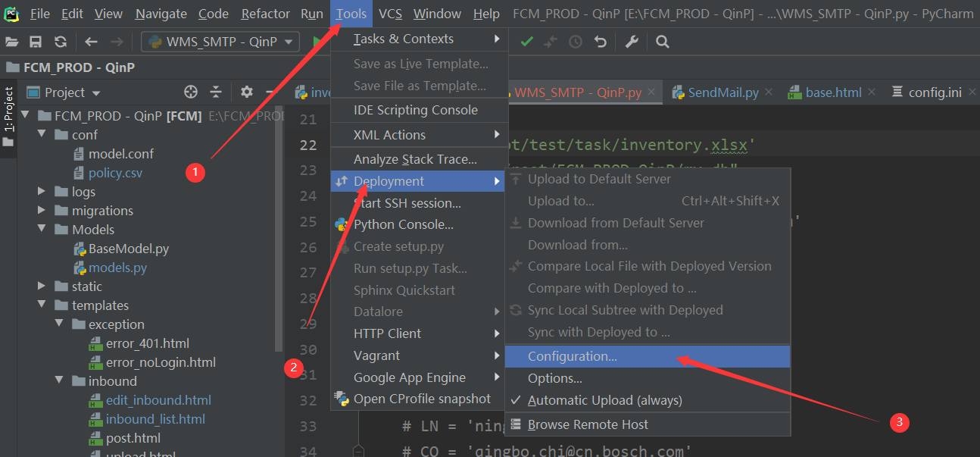Select policy.csv in project tree
980x457 pixels.
[115, 173]
